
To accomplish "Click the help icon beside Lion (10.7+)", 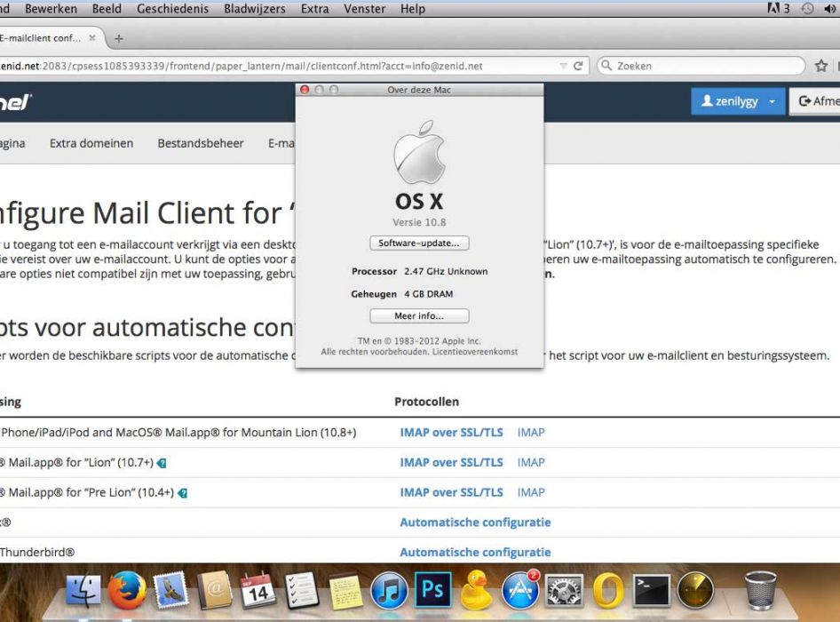I will pyautogui.click(x=162, y=463).
